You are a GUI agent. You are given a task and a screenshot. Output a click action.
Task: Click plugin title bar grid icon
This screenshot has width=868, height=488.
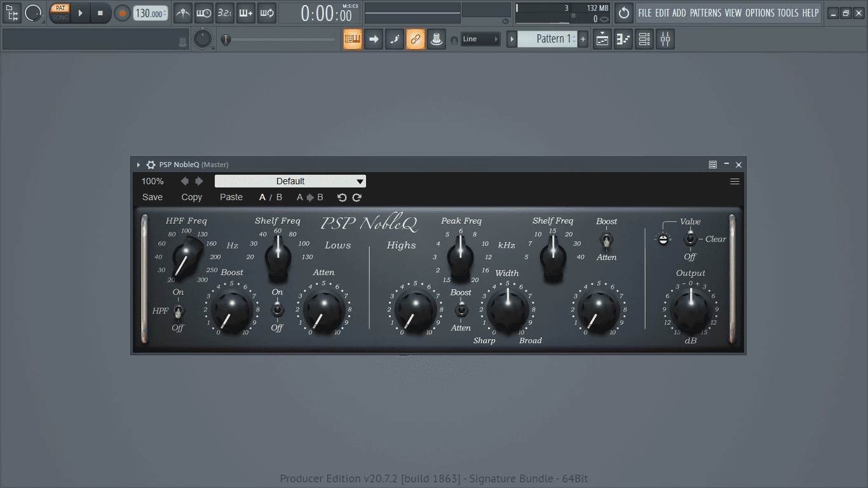point(713,165)
